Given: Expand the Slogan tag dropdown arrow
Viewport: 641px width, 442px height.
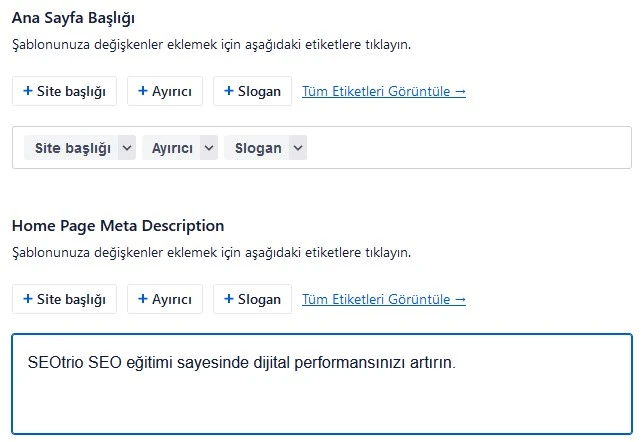Looking at the screenshot, I should click(297, 148).
